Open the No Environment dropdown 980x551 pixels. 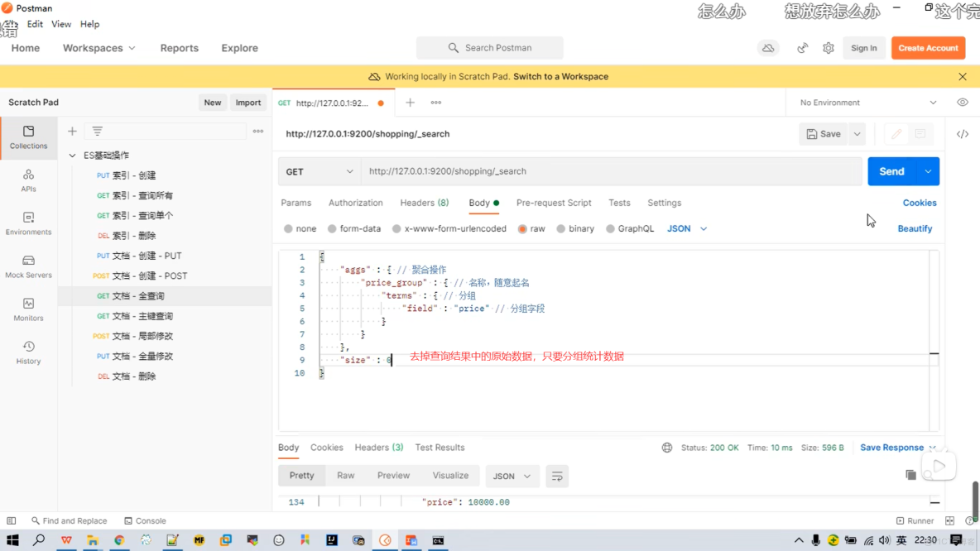click(x=864, y=102)
